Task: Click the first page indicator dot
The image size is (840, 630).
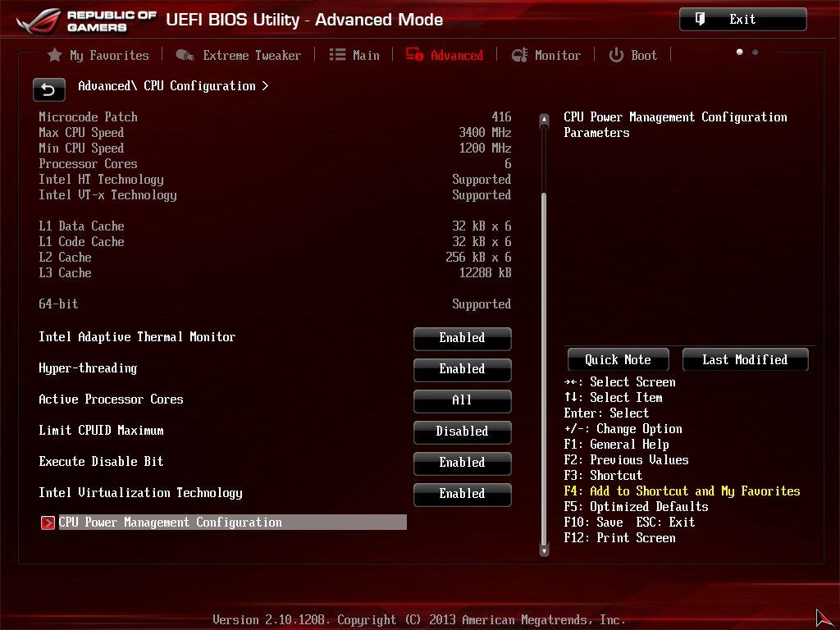Action: coord(740,52)
